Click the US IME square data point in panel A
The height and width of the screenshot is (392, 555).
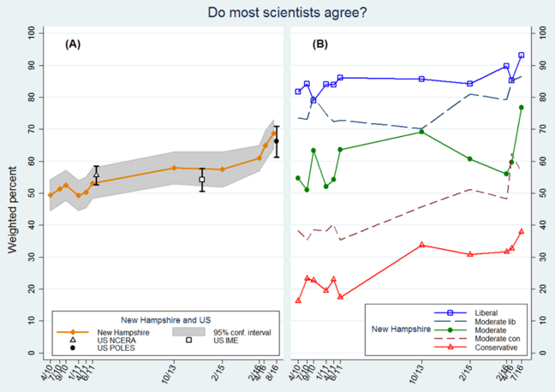click(x=202, y=180)
